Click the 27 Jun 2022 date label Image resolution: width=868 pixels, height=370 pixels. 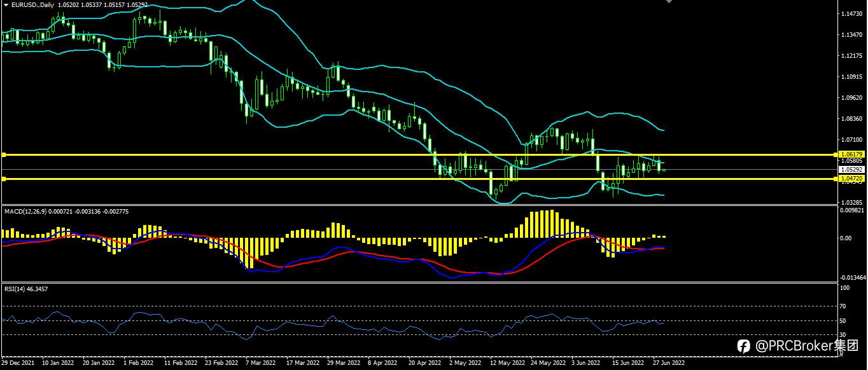pos(669,363)
